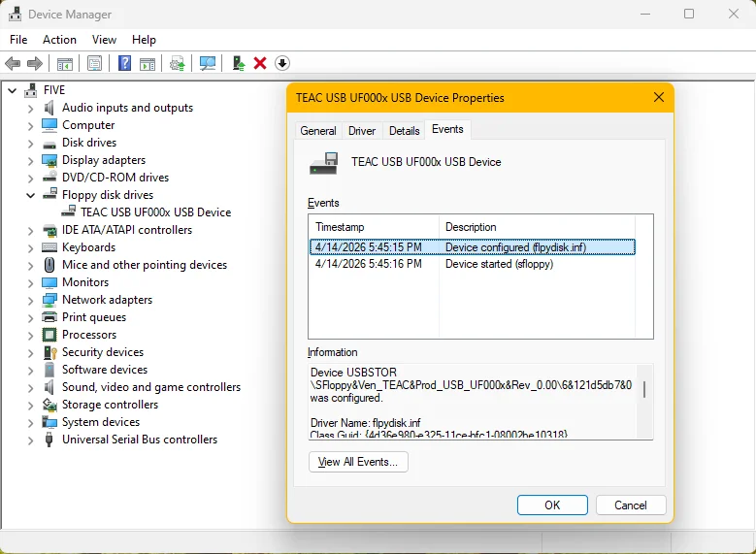Screen dimensions: 756x554
Task: Switch to the Driver tab
Action: tap(362, 131)
